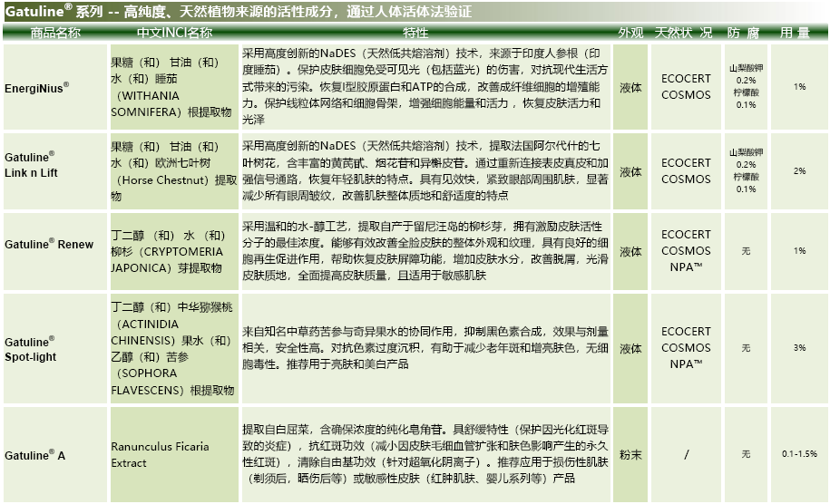
Task: Click the 1% dosage for EnergiNius
Action: (x=799, y=87)
